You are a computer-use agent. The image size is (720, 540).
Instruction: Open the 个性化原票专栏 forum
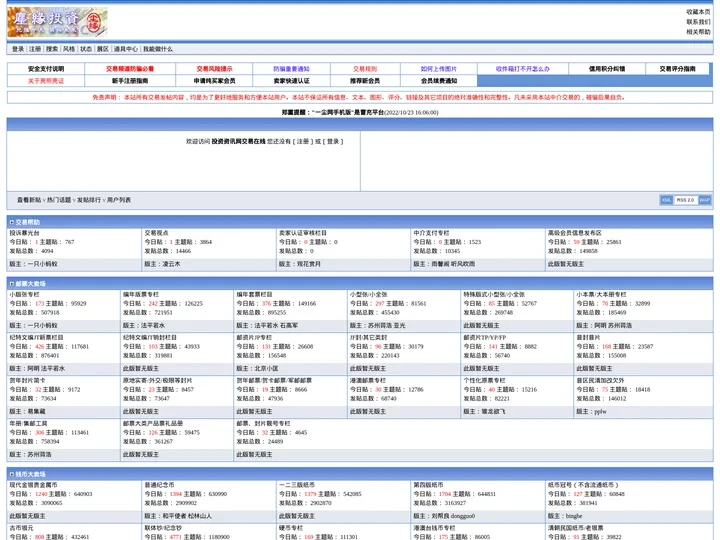(x=484, y=380)
